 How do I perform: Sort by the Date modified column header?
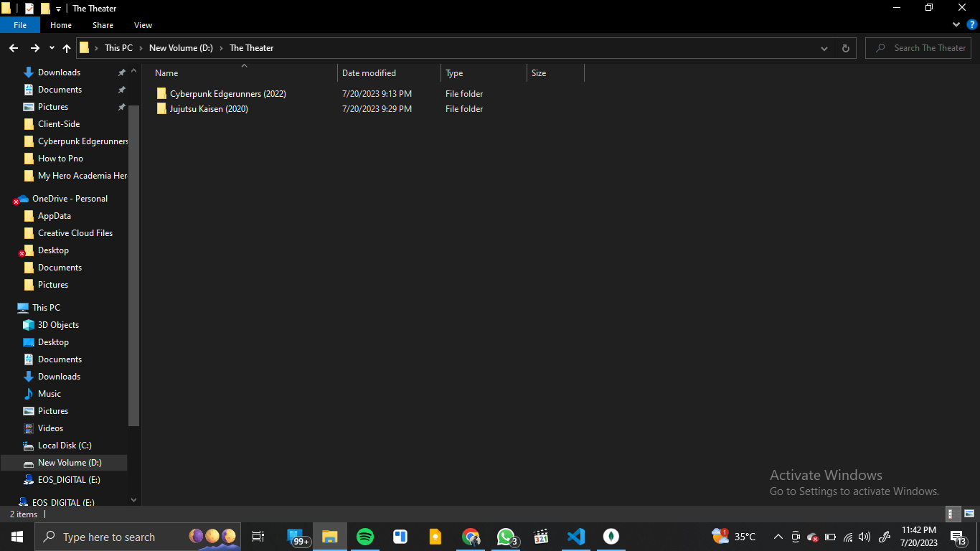(x=369, y=73)
